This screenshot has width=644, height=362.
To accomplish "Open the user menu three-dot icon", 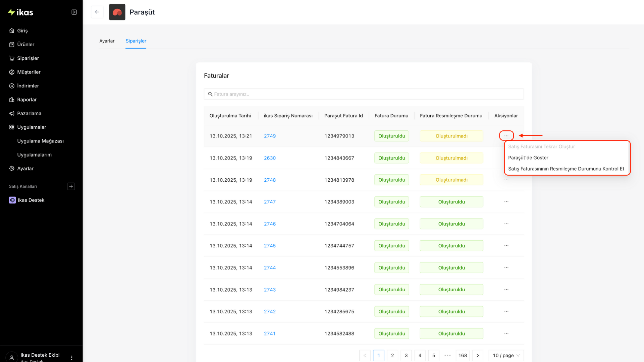I will (72, 358).
